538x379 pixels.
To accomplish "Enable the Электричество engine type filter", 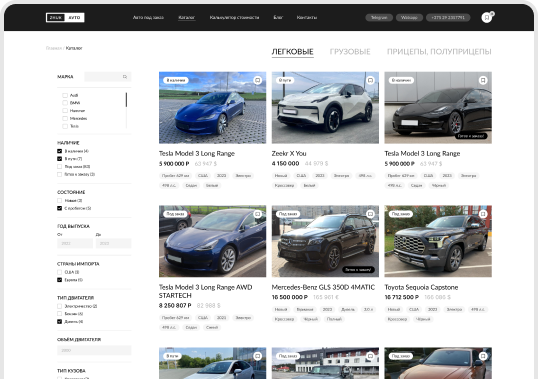I will (x=59, y=306).
